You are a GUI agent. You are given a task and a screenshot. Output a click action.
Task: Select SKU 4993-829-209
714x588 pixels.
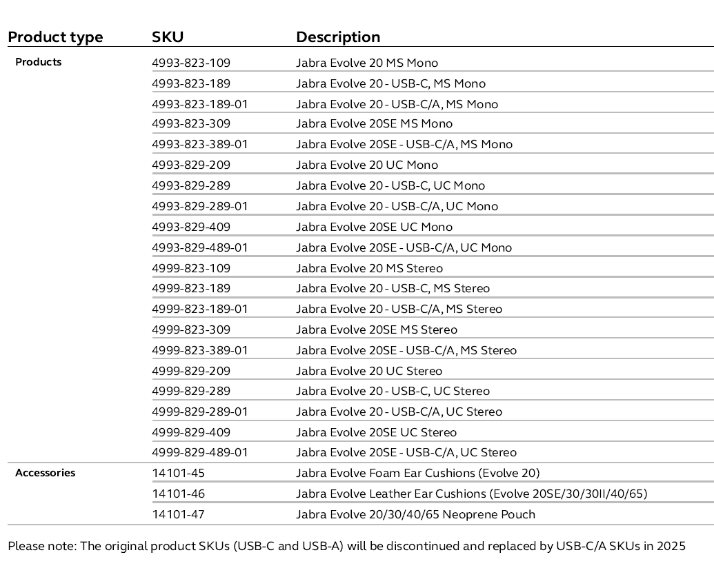click(x=191, y=165)
